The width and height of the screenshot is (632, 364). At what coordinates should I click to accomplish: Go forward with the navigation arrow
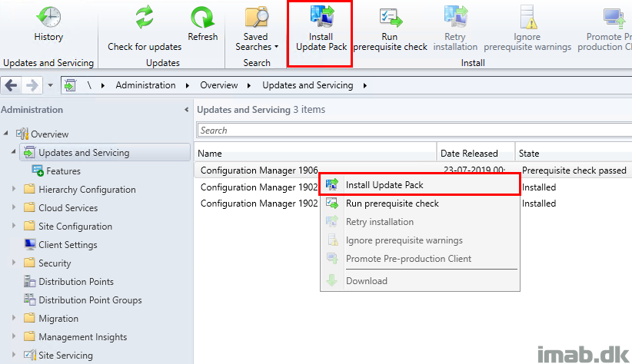32,85
